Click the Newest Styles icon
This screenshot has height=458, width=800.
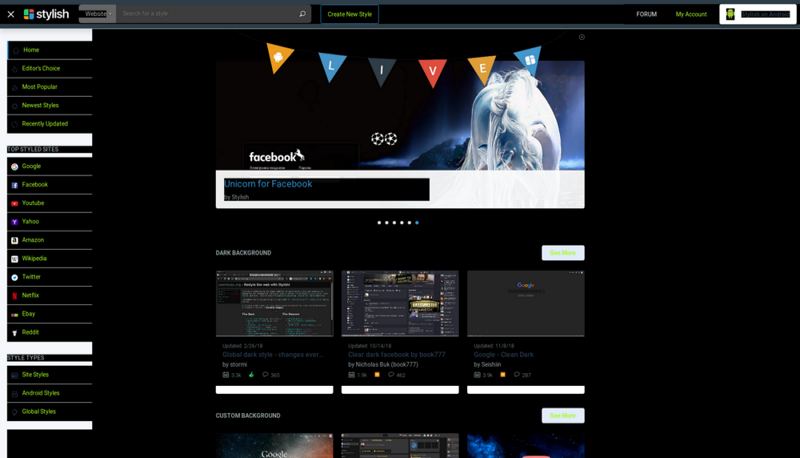pos(15,106)
